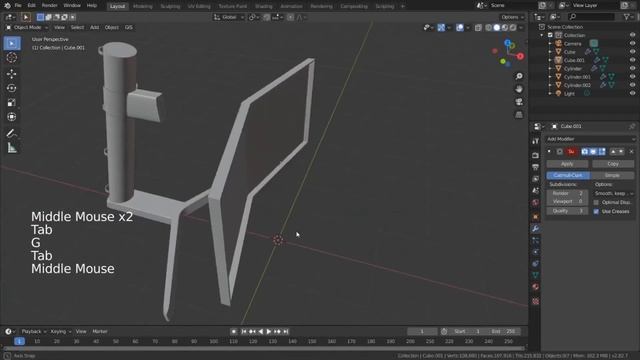Viewport: 640px width, 360px height.
Task: Click the navigation gizmo red X axis
Action: pyautogui.click(x=520, y=56)
